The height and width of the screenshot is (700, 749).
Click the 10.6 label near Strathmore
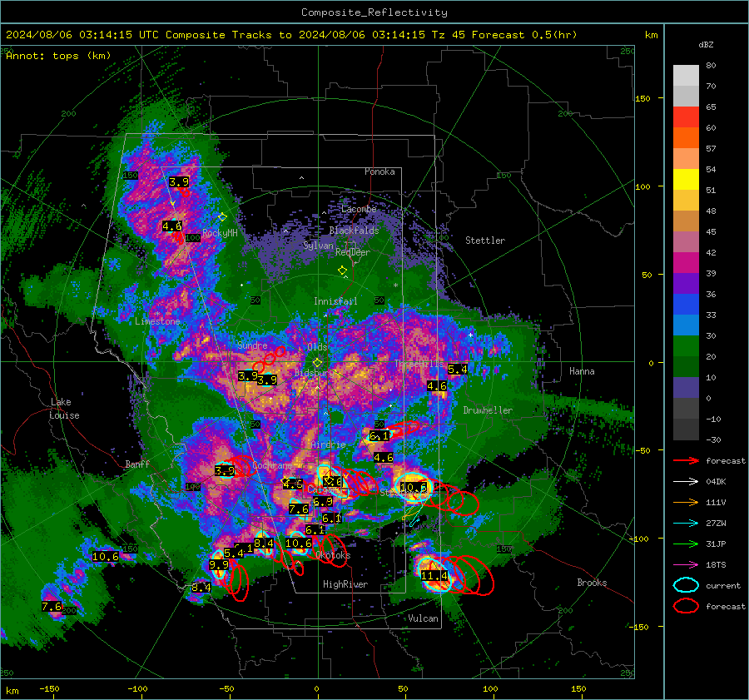pos(414,488)
